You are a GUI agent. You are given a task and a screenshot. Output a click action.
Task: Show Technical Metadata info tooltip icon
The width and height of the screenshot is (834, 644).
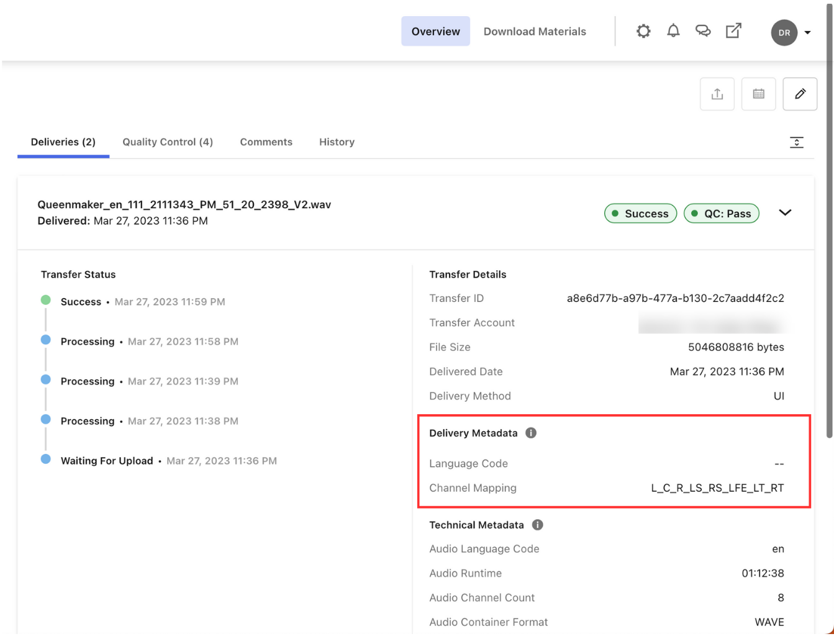tap(538, 525)
